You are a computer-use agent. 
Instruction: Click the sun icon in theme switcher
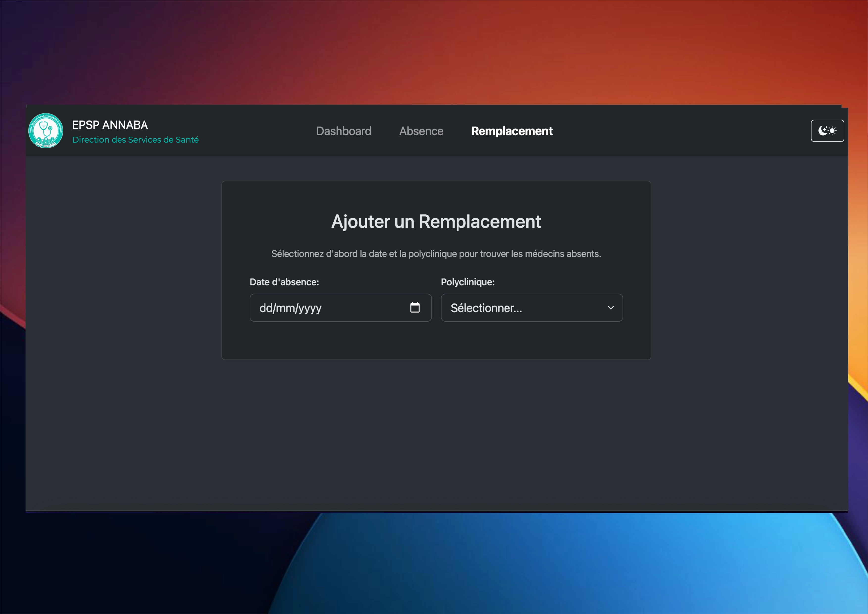click(832, 131)
